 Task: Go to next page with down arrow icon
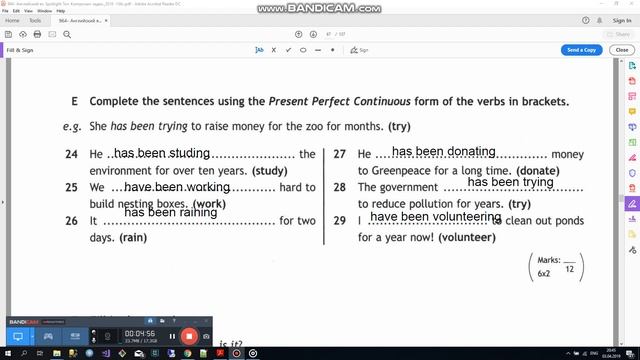(x=313, y=34)
